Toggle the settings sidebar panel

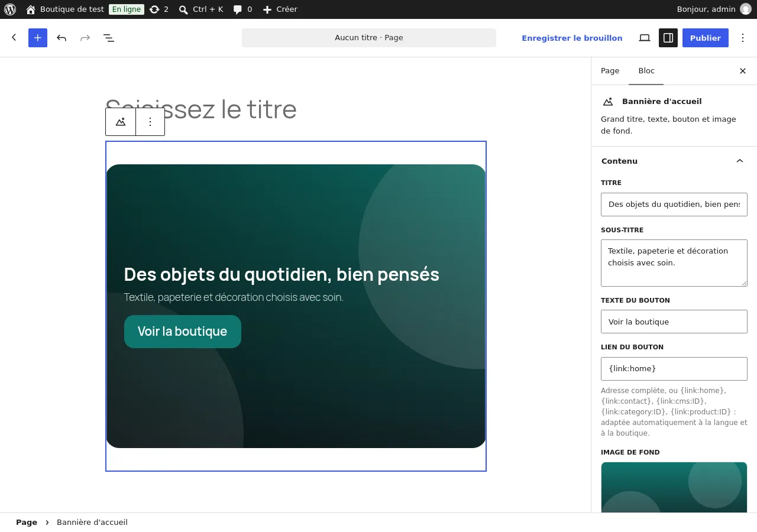[x=668, y=38]
